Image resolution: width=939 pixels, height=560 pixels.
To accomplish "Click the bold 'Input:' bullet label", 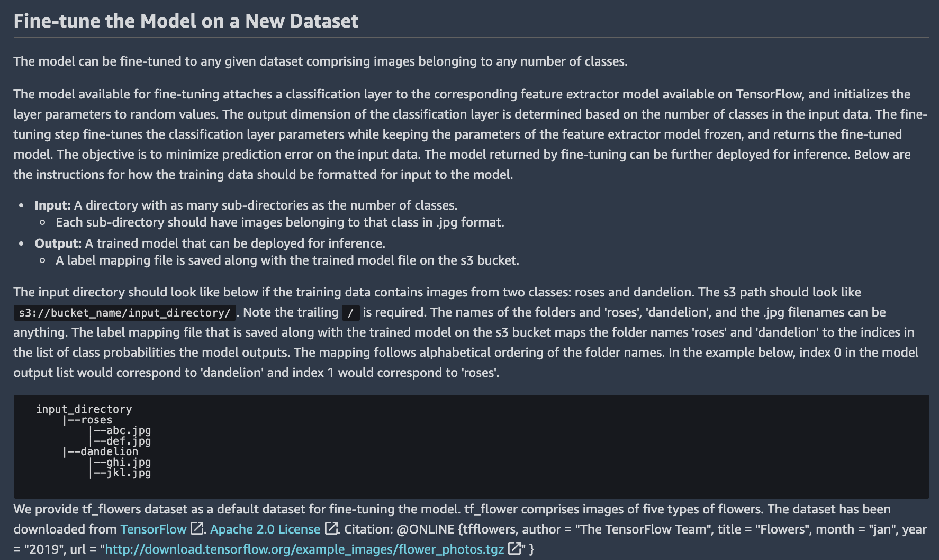I will [x=52, y=205].
